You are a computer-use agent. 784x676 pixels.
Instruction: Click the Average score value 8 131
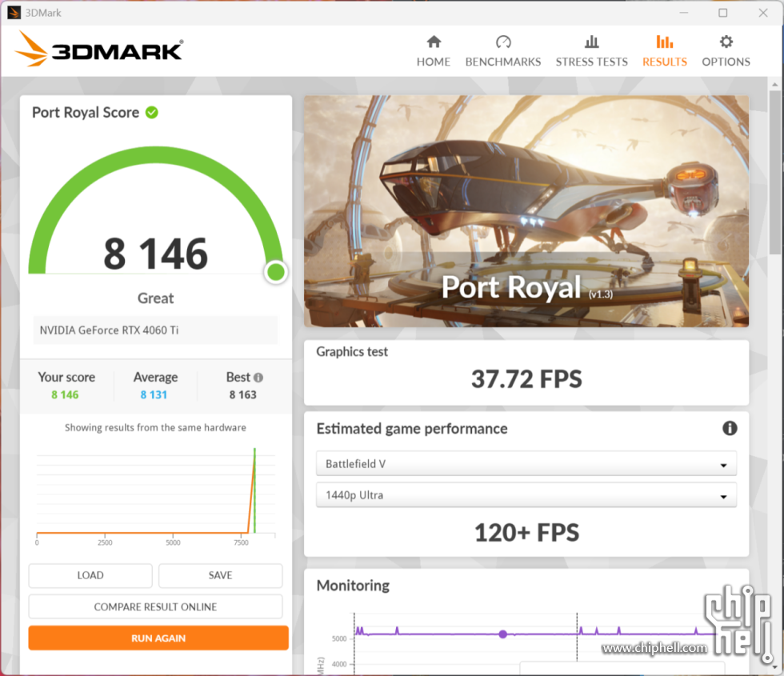point(154,395)
